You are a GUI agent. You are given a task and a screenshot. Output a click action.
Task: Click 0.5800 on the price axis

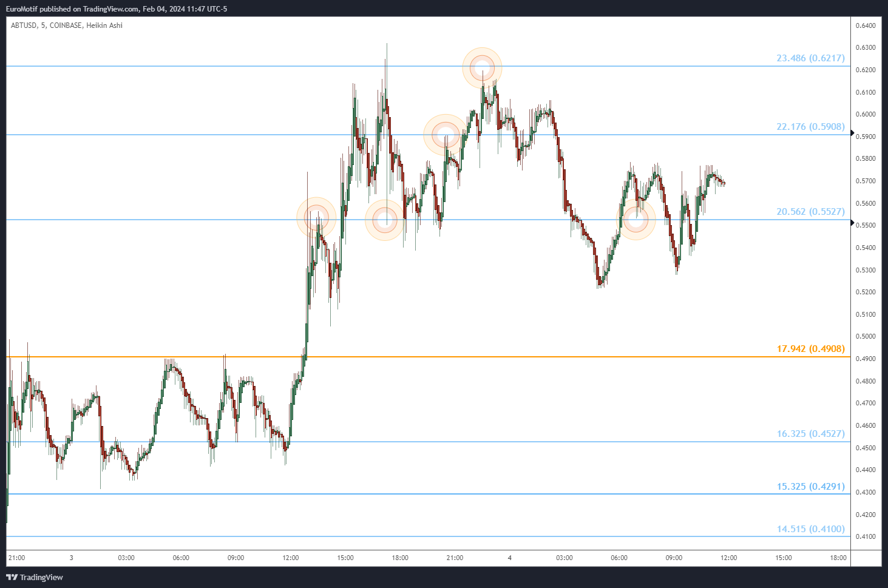coord(866,158)
